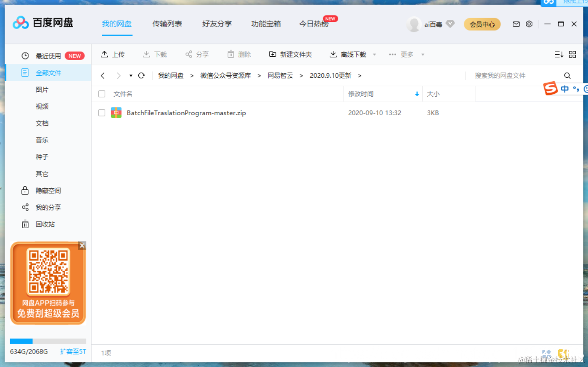Toggle Chinese/English on the input bar
Viewport: 588px width, 367px height.
tap(564, 89)
